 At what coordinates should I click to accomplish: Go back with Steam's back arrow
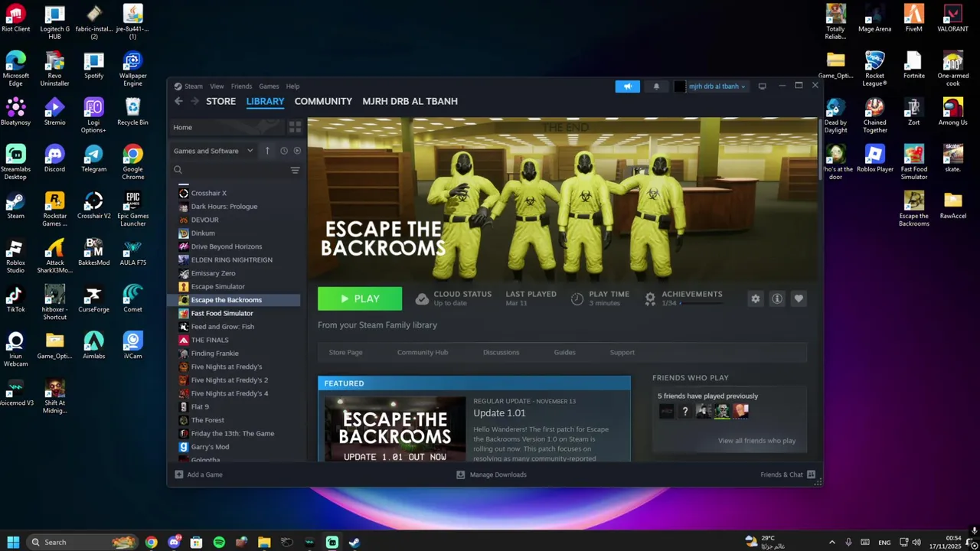click(178, 101)
